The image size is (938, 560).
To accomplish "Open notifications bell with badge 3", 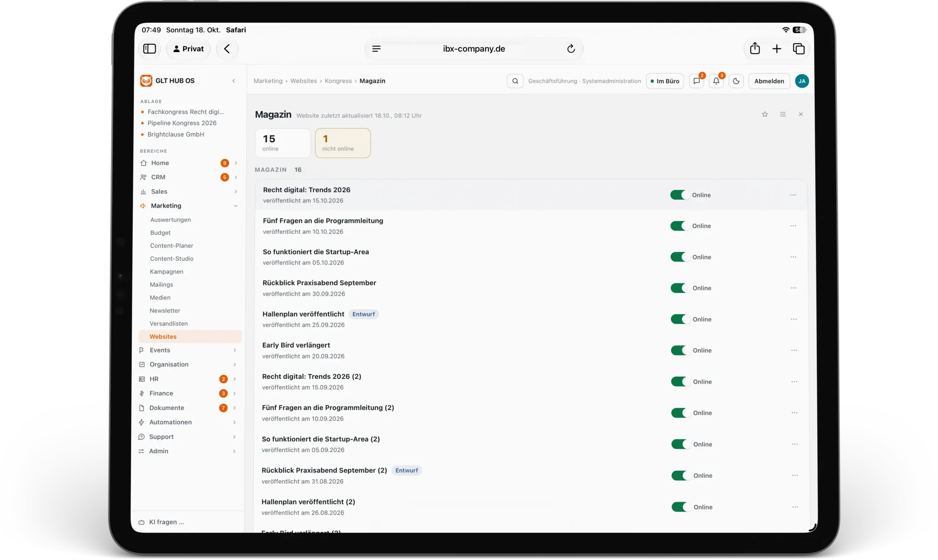I will (x=716, y=81).
